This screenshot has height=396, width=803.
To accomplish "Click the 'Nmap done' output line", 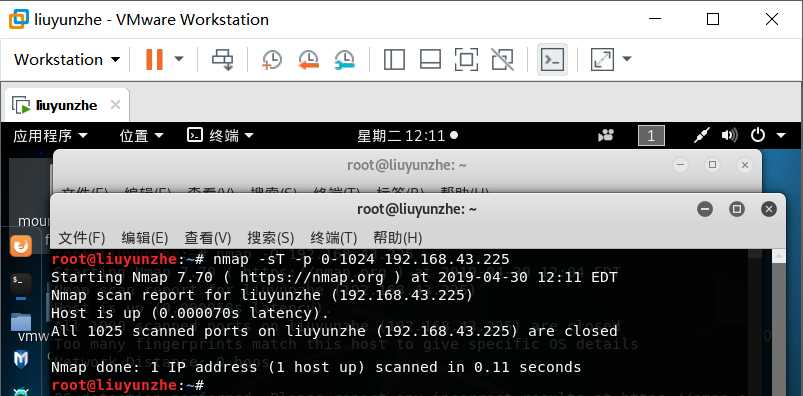I will [316, 367].
